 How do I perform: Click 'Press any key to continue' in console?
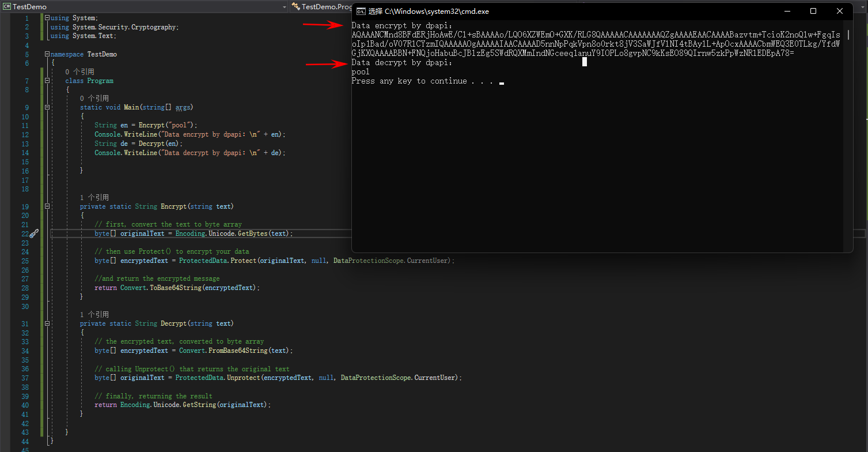[x=410, y=81]
